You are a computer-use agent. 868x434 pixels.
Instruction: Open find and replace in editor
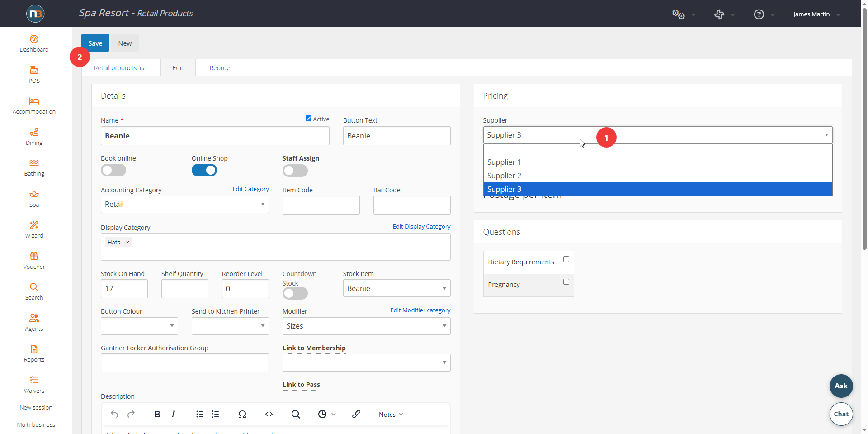(x=296, y=414)
